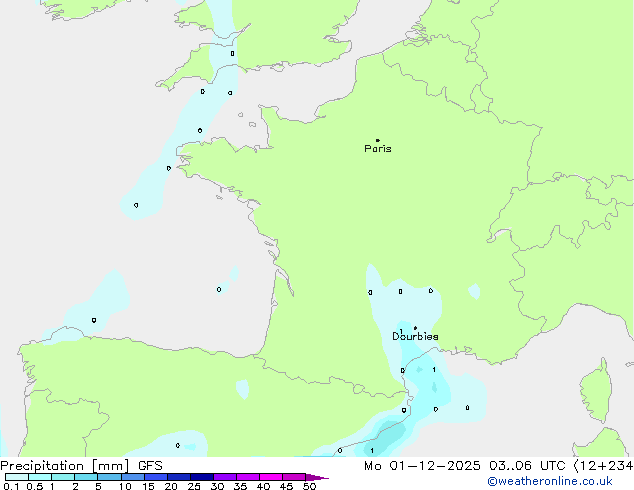Image resolution: width=634 pixels, height=490 pixels.
Task: Pick the dark navy swatch between 25 and 30
Action: 202,477
